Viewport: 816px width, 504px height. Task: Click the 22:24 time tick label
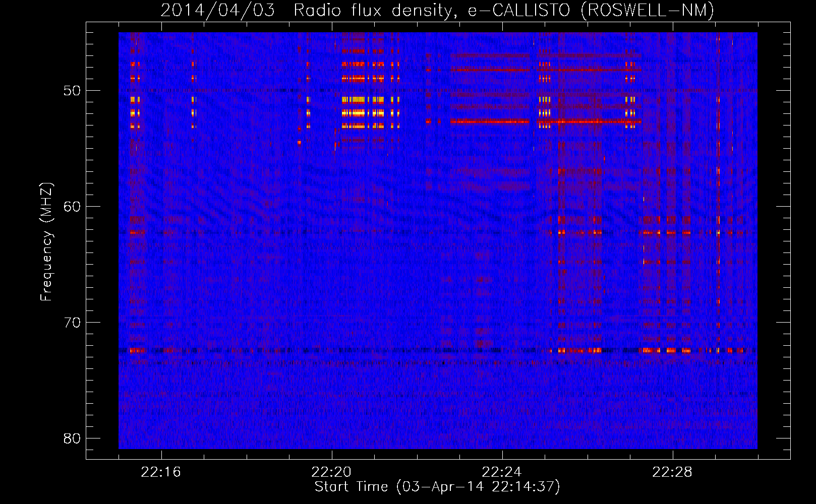click(502, 472)
